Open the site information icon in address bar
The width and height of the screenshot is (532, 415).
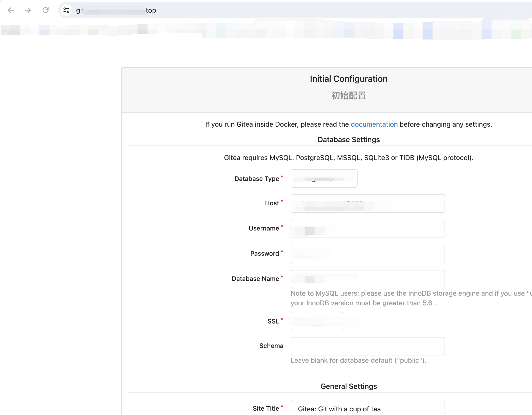[x=66, y=10]
